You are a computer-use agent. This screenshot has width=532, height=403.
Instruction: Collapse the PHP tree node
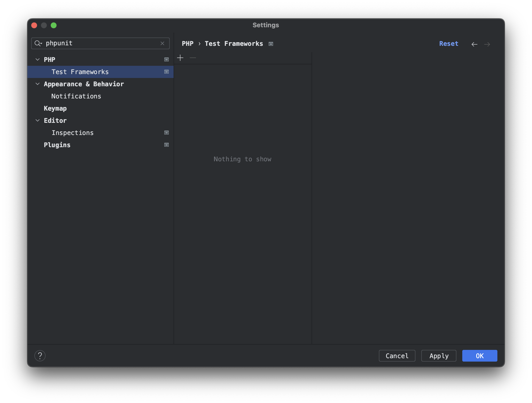point(38,59)
